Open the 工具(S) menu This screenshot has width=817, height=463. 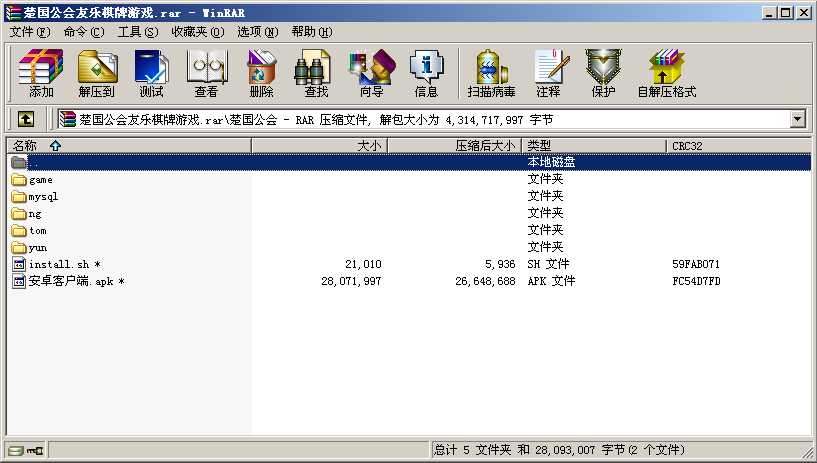pyautogui.click(x=138, y=32)
